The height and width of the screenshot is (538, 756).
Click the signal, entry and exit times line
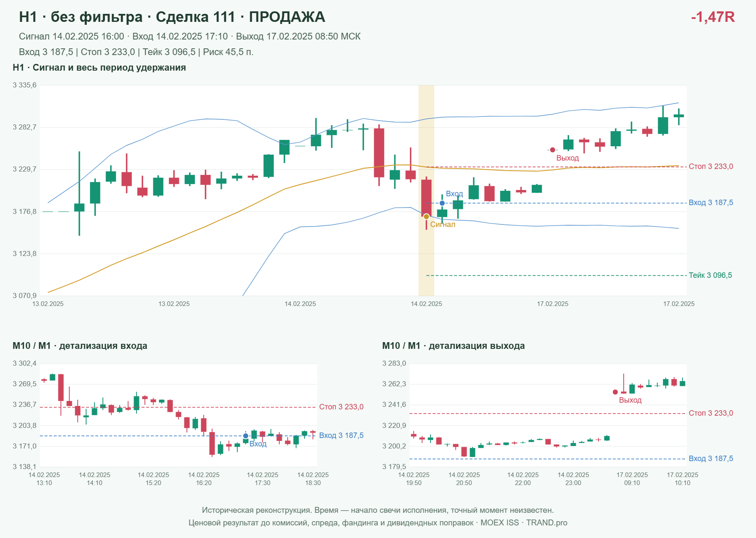pos(190,37)
